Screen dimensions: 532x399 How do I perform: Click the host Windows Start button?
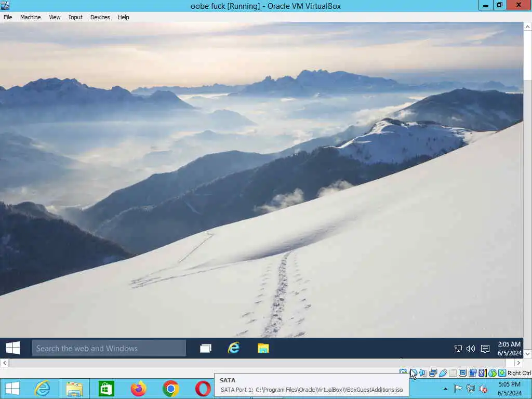(12, 389)
